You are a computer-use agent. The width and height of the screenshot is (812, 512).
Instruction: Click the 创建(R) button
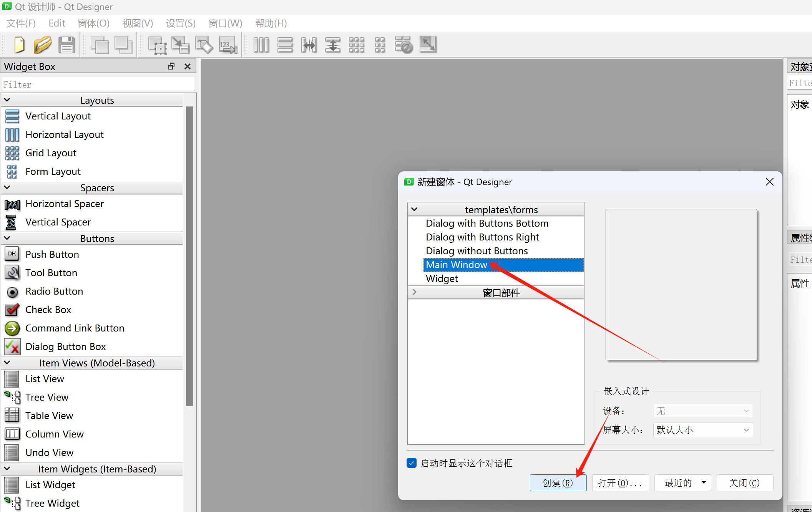coord(558,483)
